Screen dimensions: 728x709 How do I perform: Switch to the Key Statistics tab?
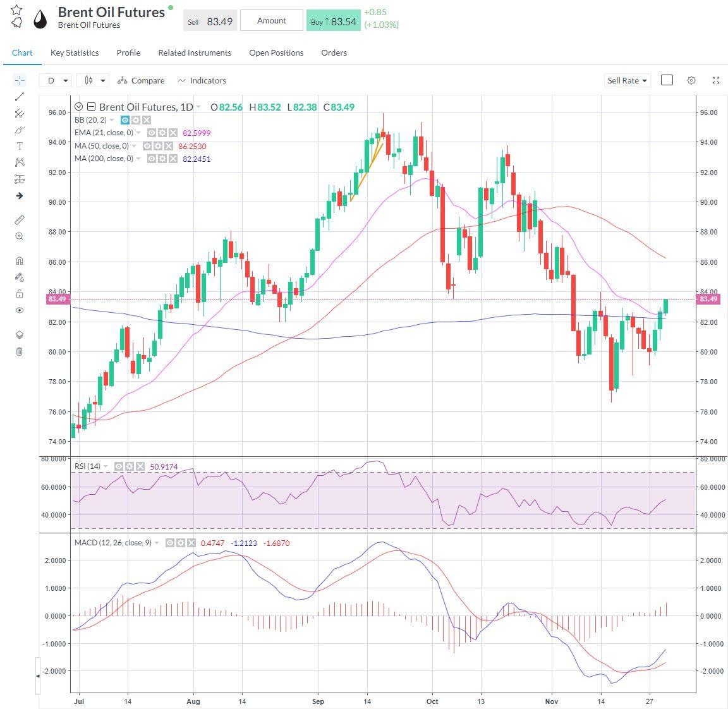tap(74, 53)
